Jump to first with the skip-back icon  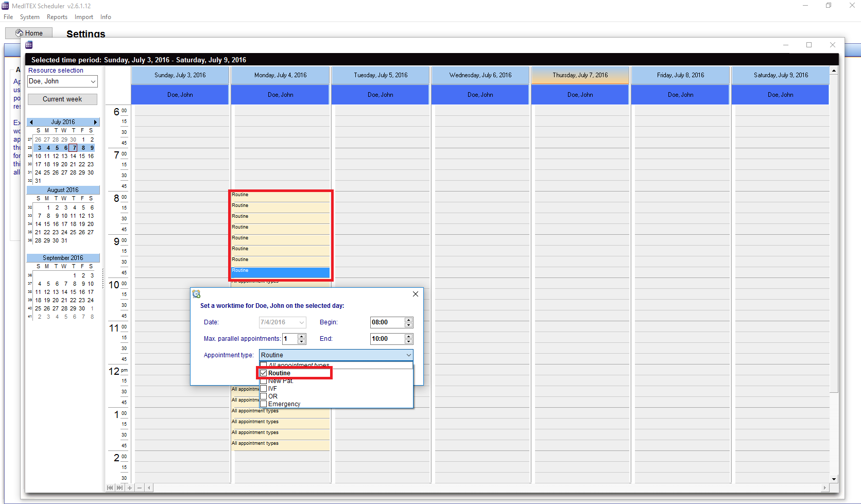(110, 488)
